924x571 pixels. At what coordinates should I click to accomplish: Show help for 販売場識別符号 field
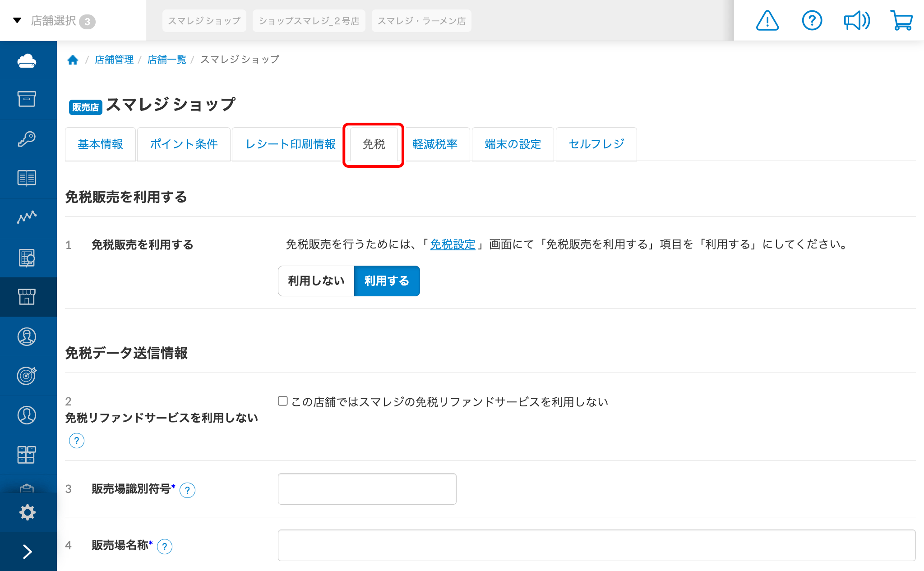point(187,490)
